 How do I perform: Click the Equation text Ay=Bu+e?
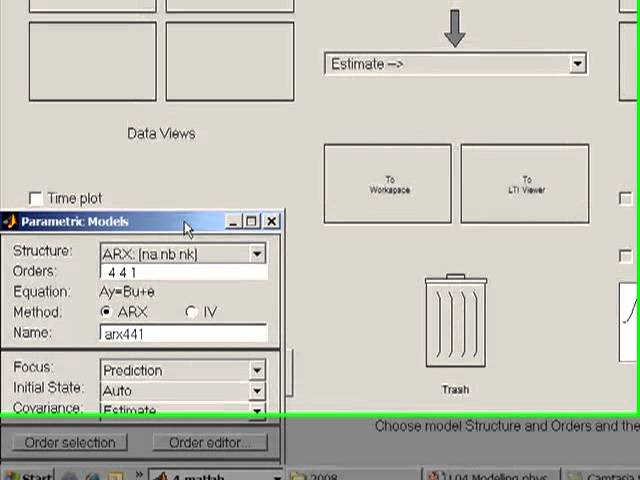point(127,292)
